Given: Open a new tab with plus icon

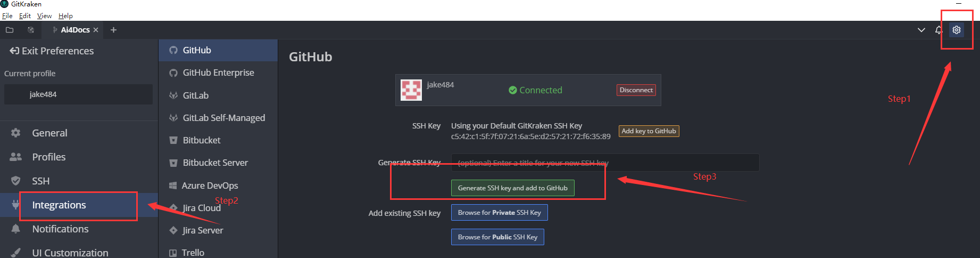Looking at the screenshot, I should pyautogui.click(x=113, y=30).
